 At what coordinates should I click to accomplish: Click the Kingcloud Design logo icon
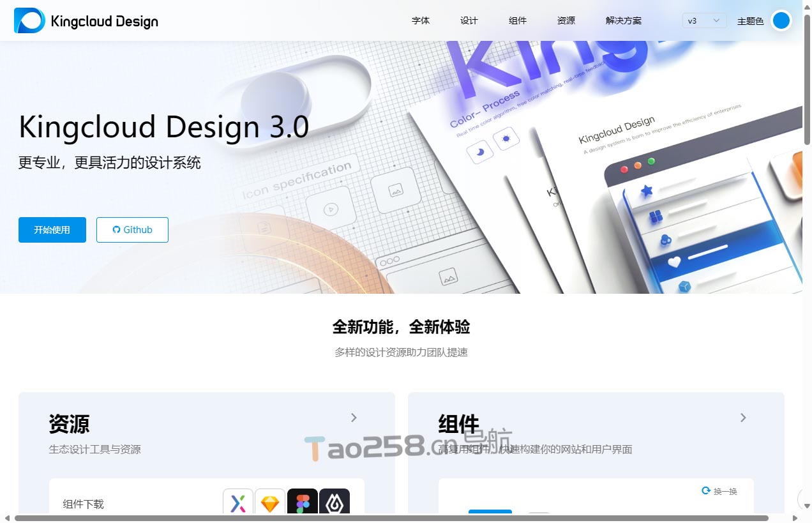coord(29,20)
